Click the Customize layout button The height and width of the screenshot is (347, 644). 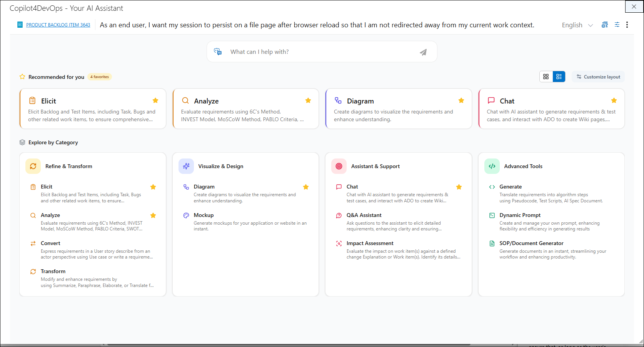tap(598, 77)
